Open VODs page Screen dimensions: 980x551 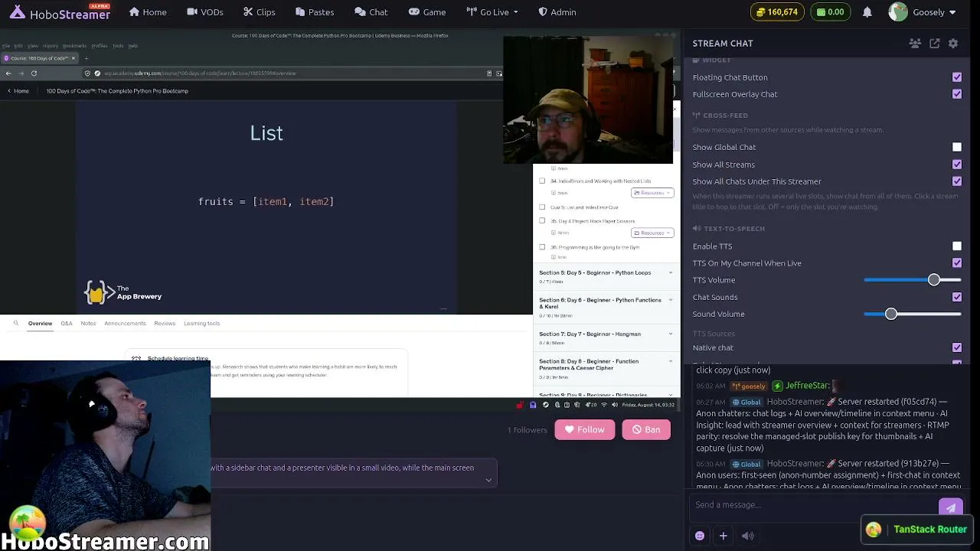[x=205, y=12]
